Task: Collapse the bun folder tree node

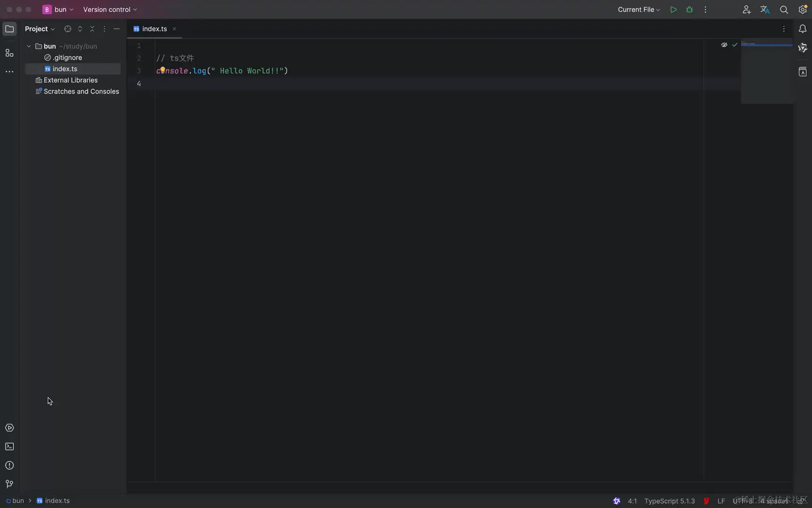Action: (29, 46)
